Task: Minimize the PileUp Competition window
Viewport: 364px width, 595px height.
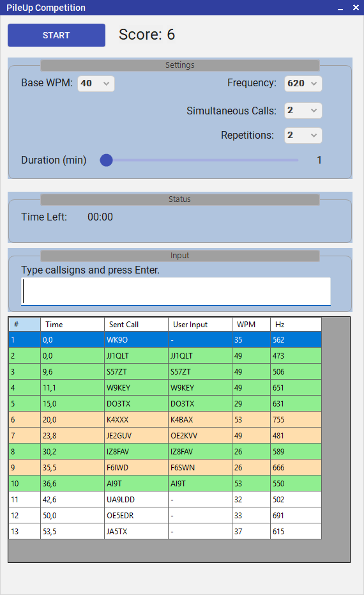Action: tap(340, 8)
